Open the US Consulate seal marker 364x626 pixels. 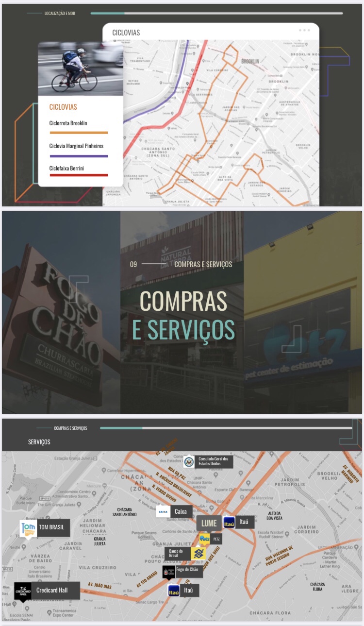pyautogui.click(x=189, y=461)
